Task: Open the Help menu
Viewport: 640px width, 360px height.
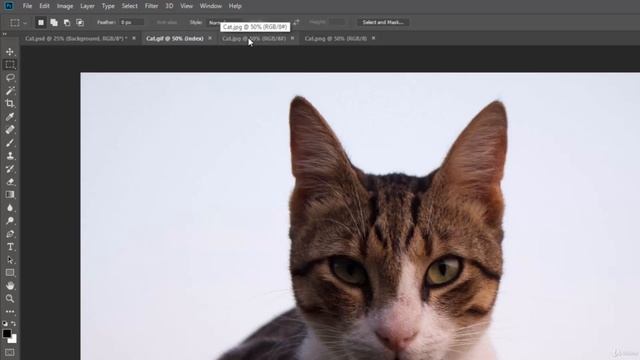Action: coord(235,6)
